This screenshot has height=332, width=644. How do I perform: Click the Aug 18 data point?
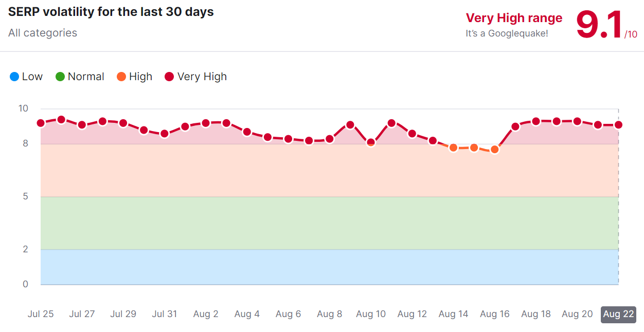pyautogui.click(x=536, y=121)
